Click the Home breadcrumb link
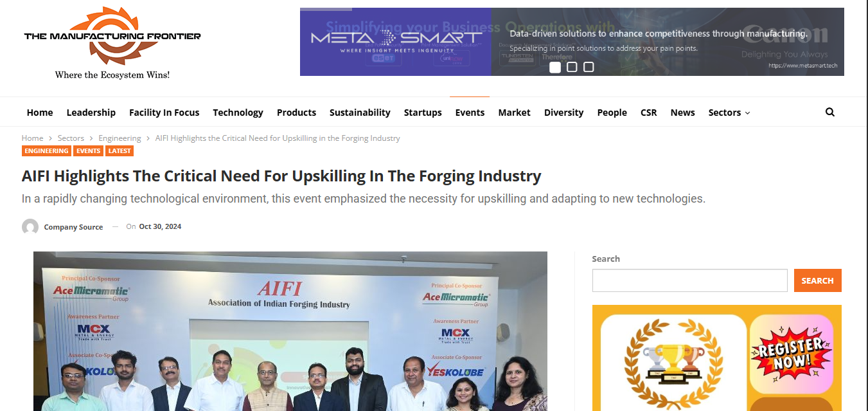 point(32,138)
